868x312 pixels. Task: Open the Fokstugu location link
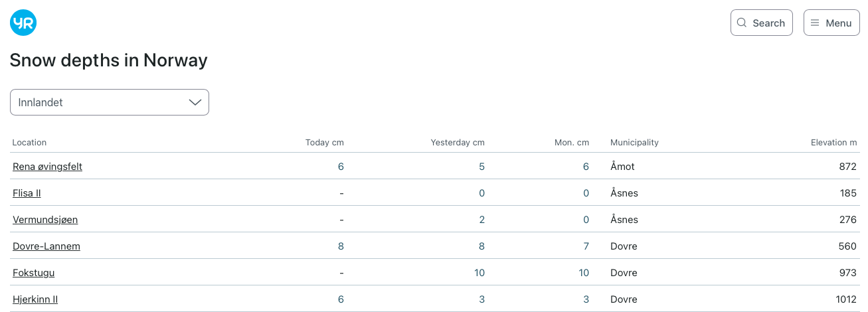(34, 273)
